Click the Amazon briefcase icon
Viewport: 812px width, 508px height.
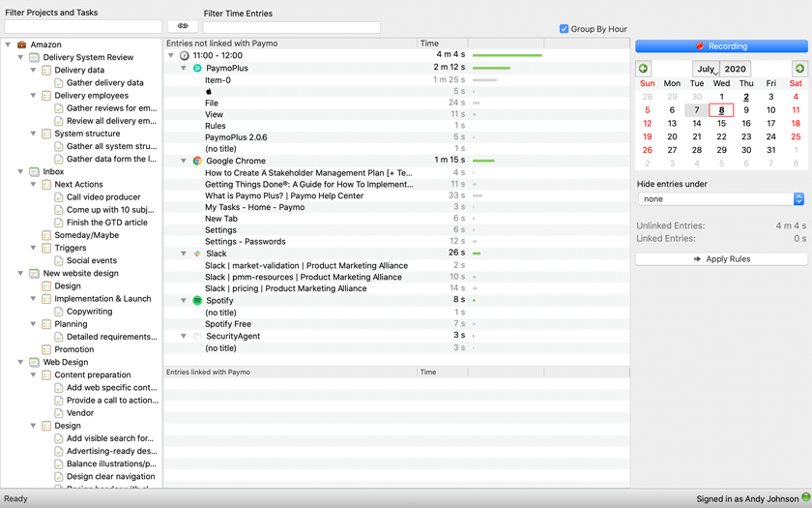(21, 45)
